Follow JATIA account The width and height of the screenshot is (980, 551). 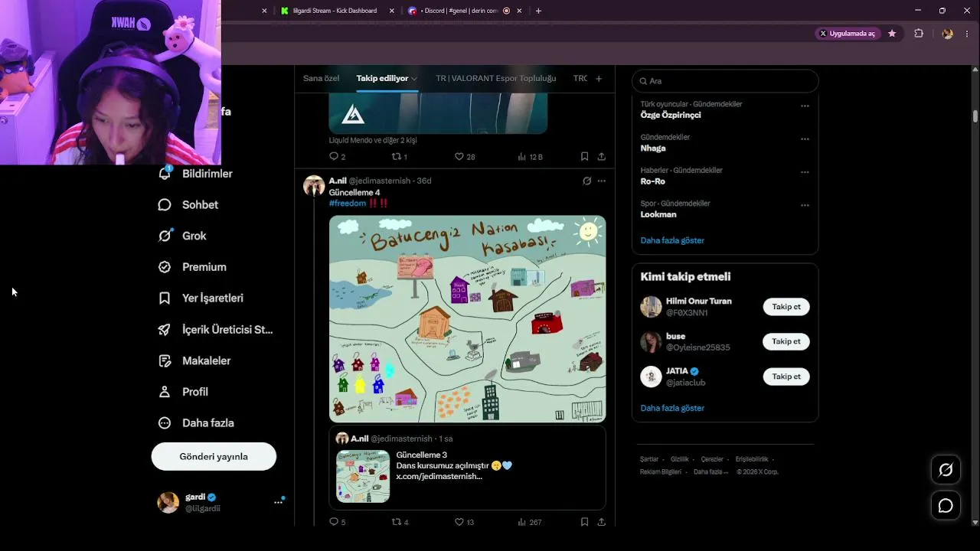(x=786, y=377)
